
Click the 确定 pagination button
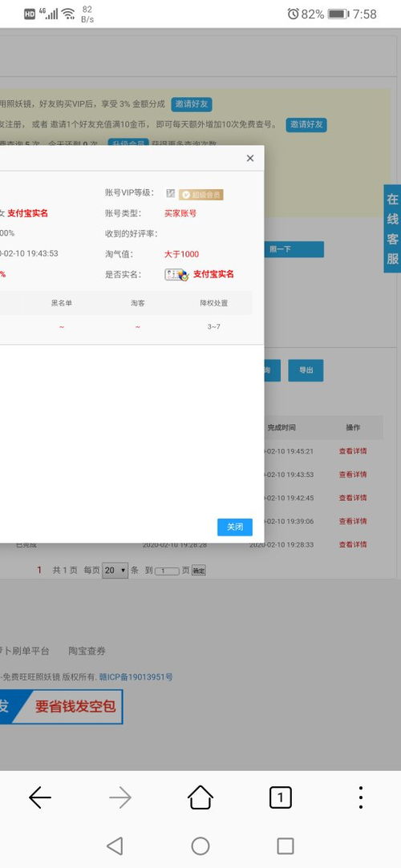coord(198,571)
